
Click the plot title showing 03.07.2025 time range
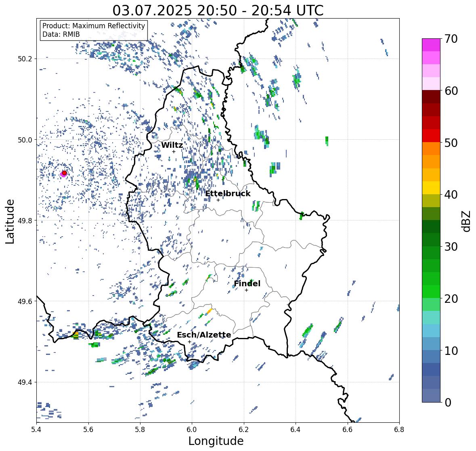(218, 10)
